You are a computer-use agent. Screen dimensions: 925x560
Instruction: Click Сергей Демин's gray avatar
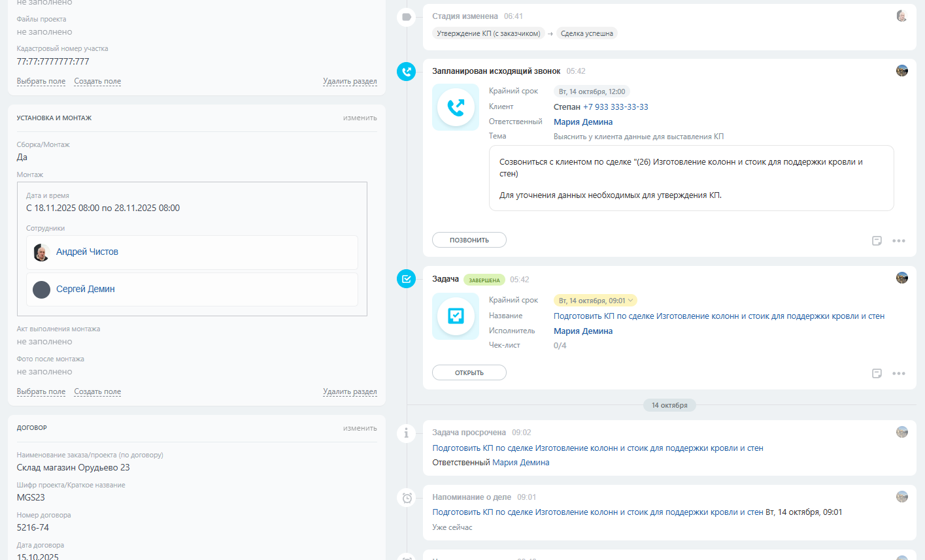tap(42, 289)
